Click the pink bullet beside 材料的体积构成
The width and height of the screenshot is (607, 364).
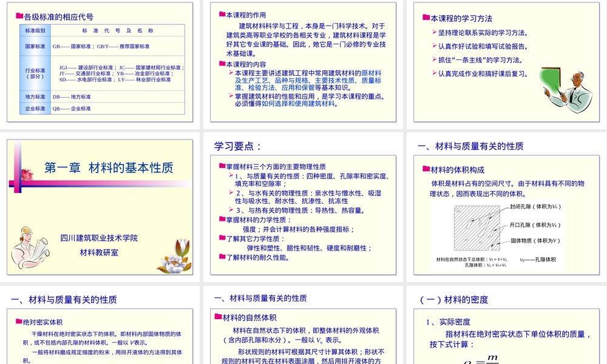[426, 169]
